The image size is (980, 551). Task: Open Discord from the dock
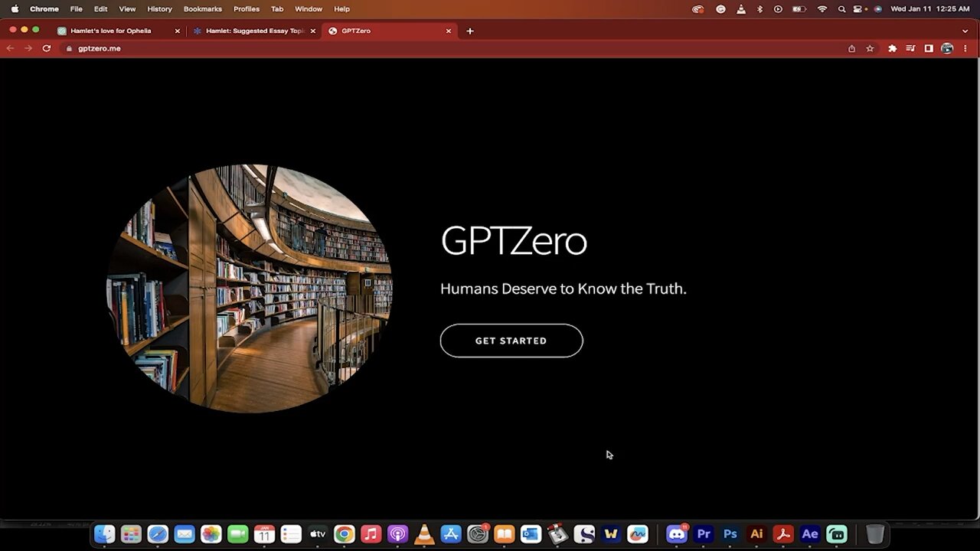click(x=677, y=534)
